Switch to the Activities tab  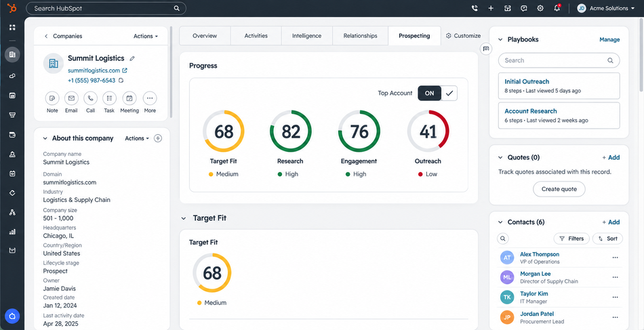point(256,36)
